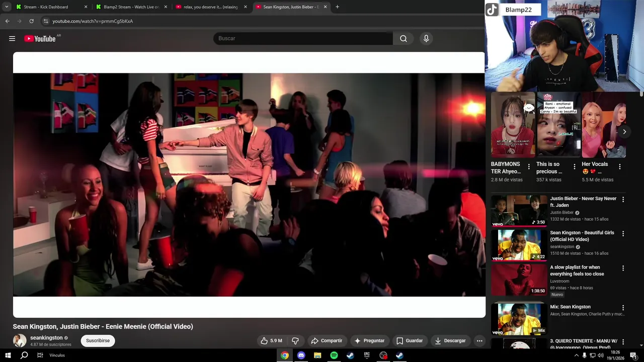Viewport: 644px width, 362px height.
Task: Open the Beautiful Girls video thumbnail
Action: pyautogui.click(x=519, y=245)
